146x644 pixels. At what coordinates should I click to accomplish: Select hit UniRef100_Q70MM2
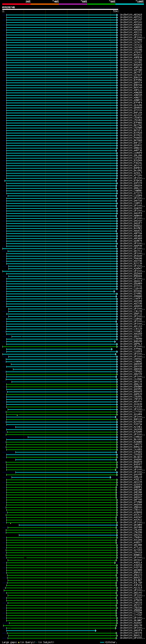[131, 294]
